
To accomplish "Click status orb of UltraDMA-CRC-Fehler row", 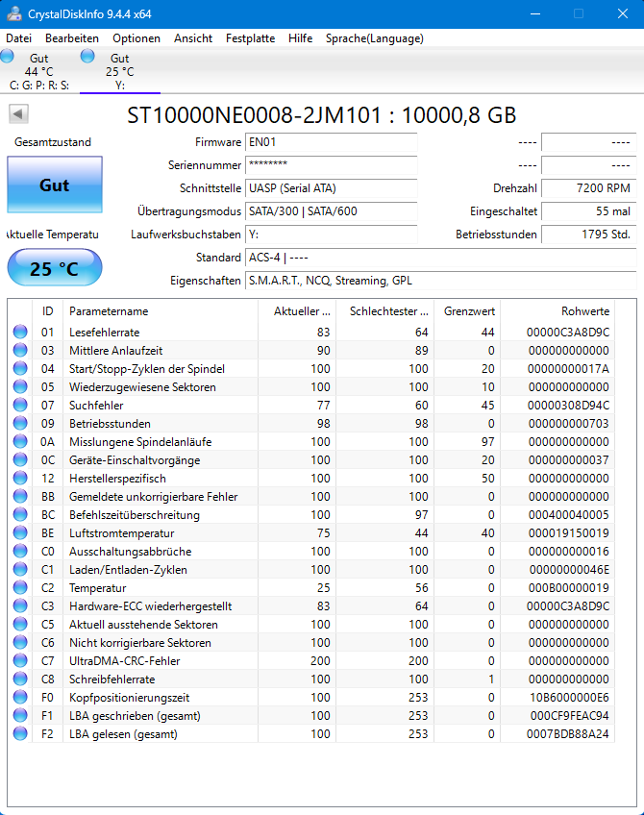I will pyautogui.click(x=20, y=660).
